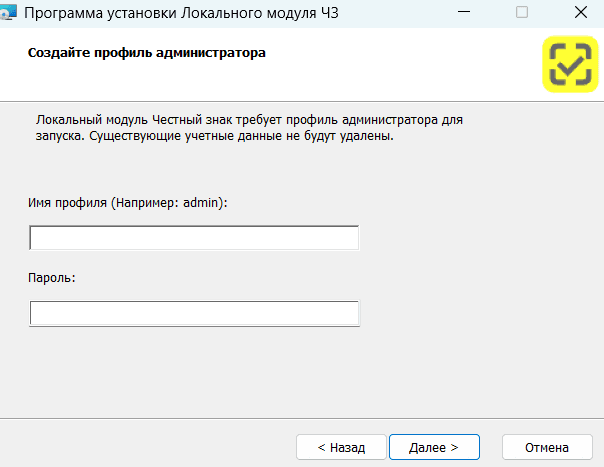This screenshot has height=467, width=604.
Task: Click the yellow Честный знак logo
Action: [x=569, y=65]
